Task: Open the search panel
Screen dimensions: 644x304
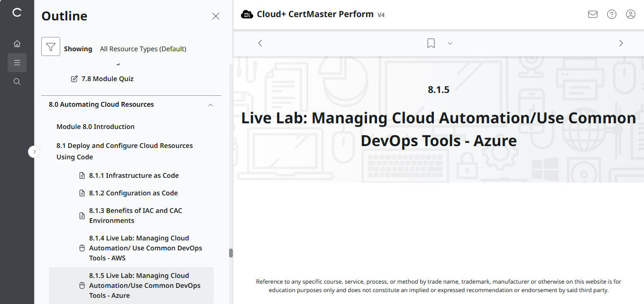Action: pos(17,81)
